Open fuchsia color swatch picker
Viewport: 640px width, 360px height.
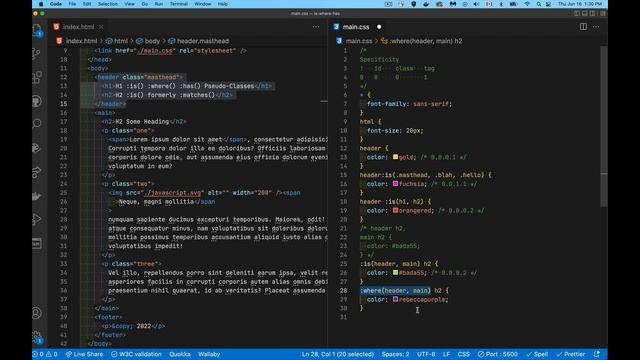395,184
